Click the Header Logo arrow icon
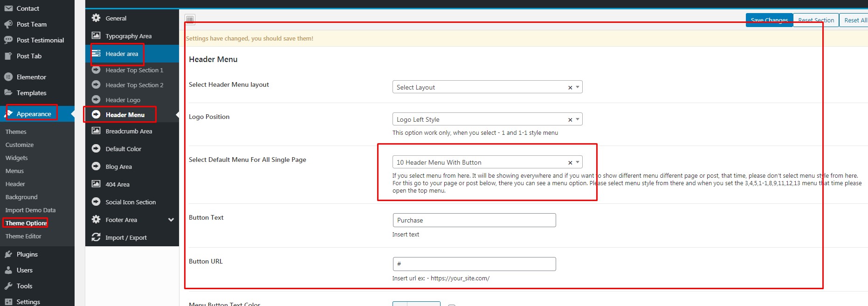This screenshot has height=306, width=868. point(96,100)
